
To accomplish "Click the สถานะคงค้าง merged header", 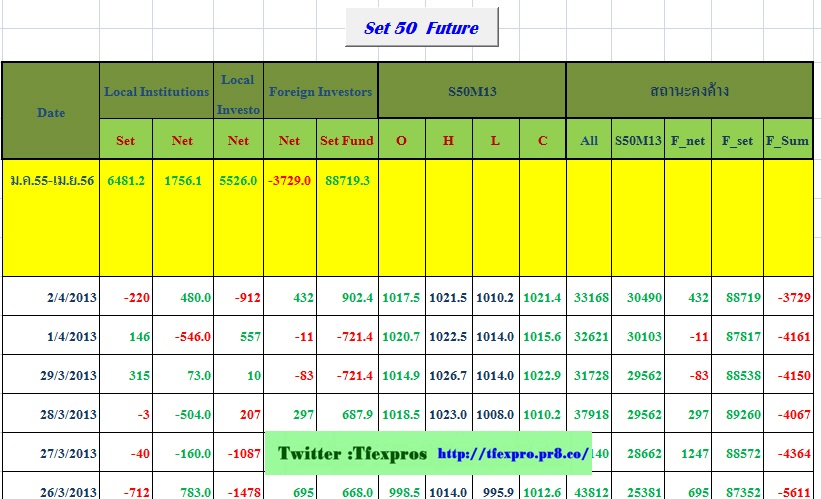I will [x=689, y=91].
